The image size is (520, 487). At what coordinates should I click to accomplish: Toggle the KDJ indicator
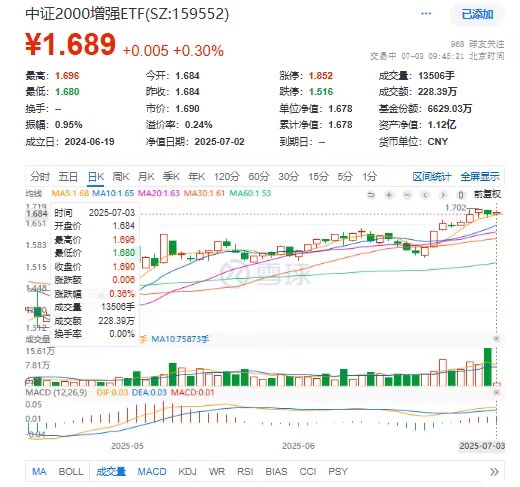(187, 471)
